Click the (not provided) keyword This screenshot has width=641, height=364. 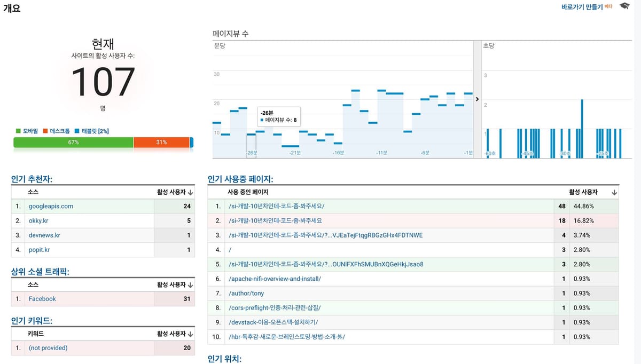point(48,348)
